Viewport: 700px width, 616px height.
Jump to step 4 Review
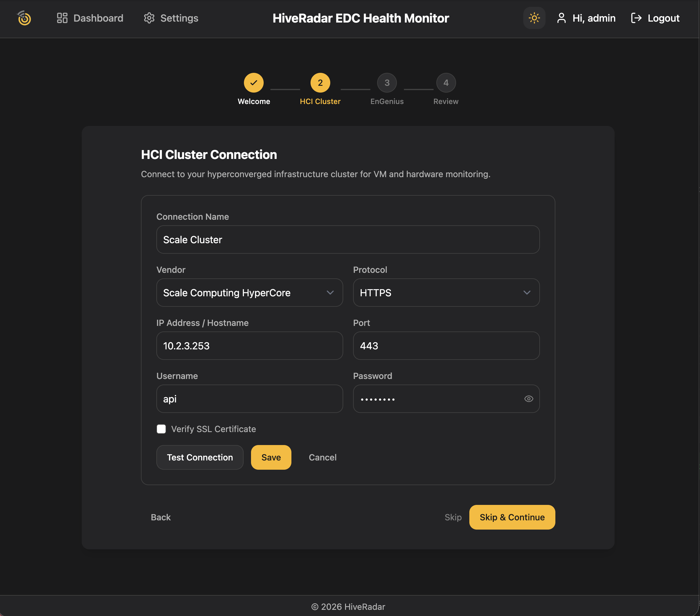pyautogui.click(x=446, y=83)
